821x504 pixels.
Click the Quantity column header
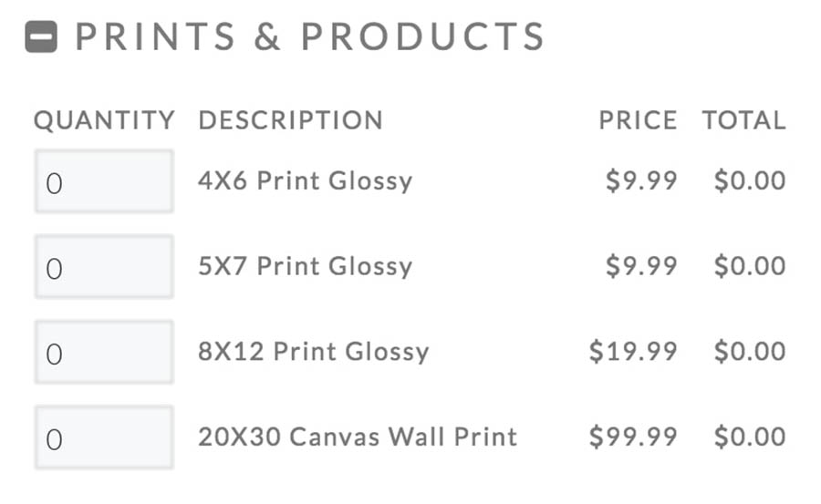[x=104, y=120]
